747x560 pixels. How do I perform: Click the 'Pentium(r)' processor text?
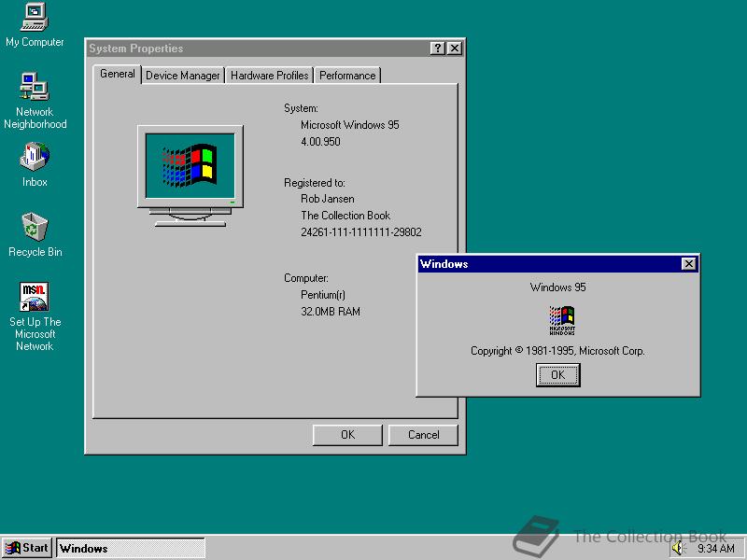tap(323, 295)
